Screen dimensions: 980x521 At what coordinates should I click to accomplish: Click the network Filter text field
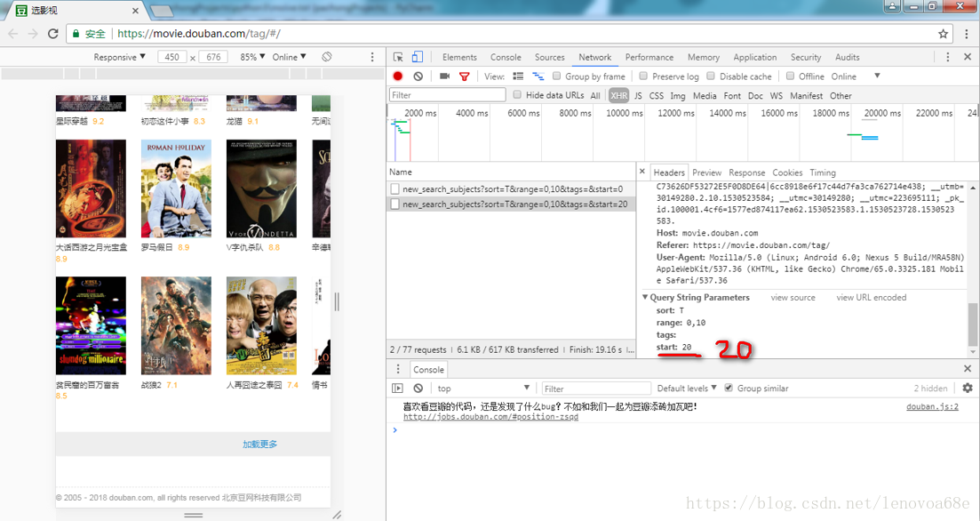click(448, 95)
